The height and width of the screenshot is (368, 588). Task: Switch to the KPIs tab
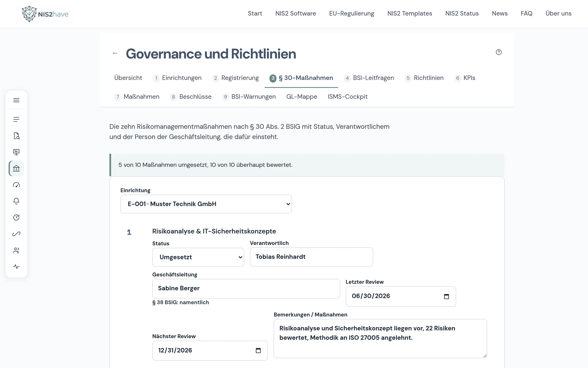pos(465,78)
